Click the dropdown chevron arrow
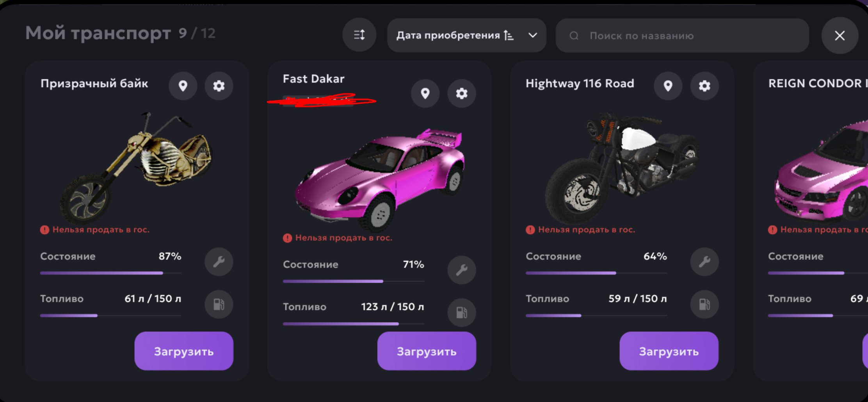Screen dimensions: 868x402 pos(533,35)
